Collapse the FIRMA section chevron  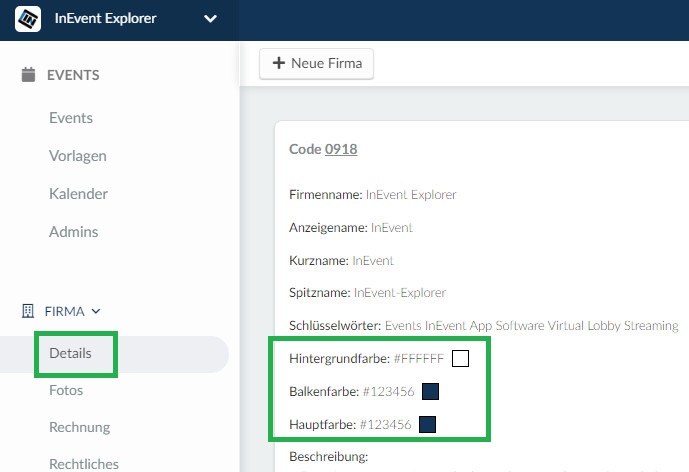(96, 312)
